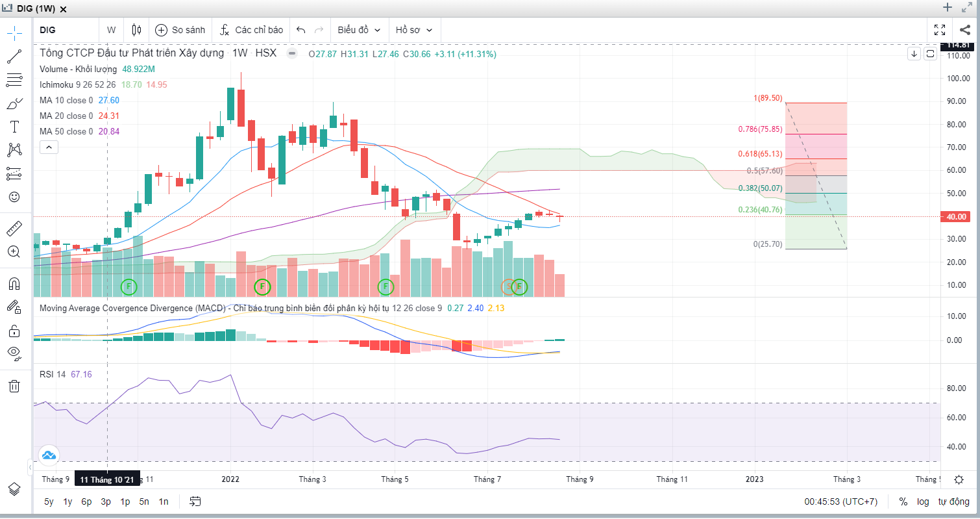Click the So sánh compare button
980x519 pixels.
coord(180,30)
